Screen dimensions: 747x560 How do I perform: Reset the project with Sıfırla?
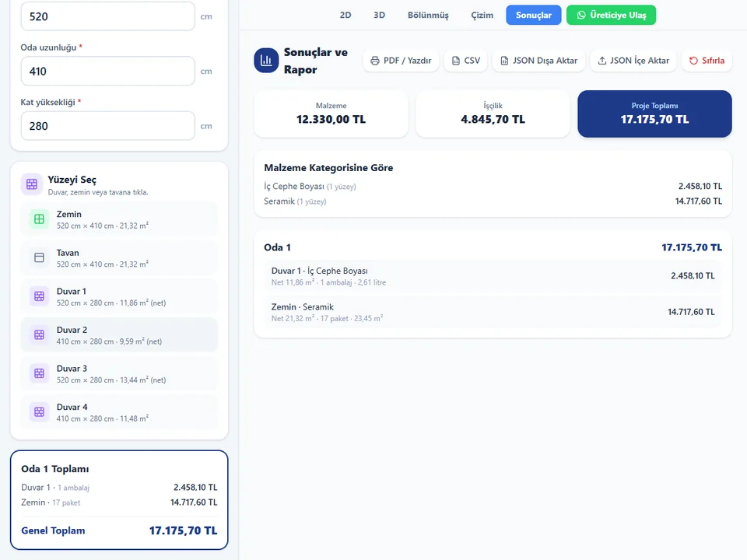(x=707, y=61)
